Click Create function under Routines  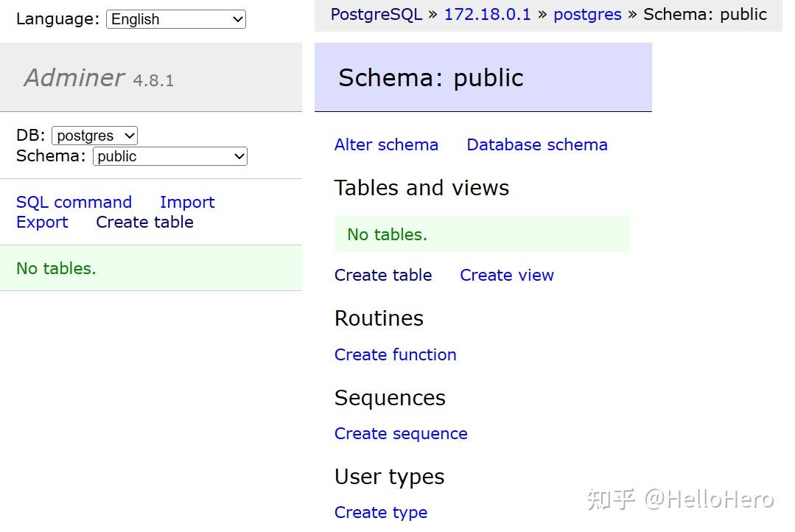click(396, 354)
